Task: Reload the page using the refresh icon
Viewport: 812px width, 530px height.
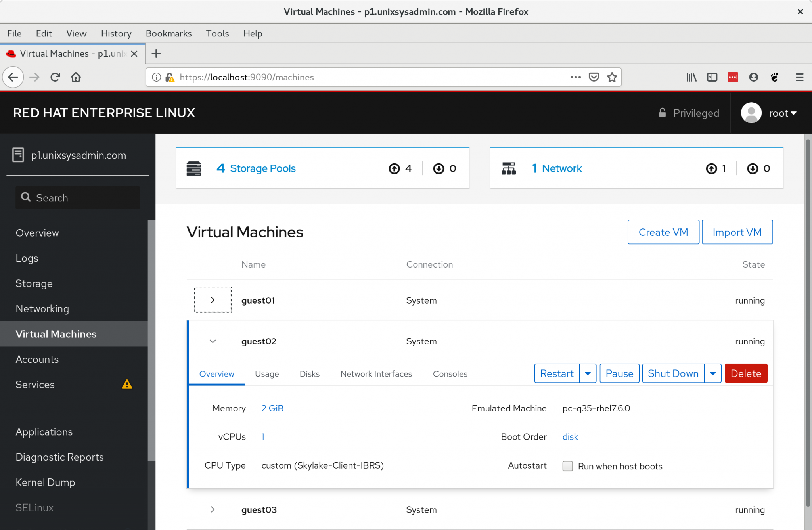Action: click(55, 77)
